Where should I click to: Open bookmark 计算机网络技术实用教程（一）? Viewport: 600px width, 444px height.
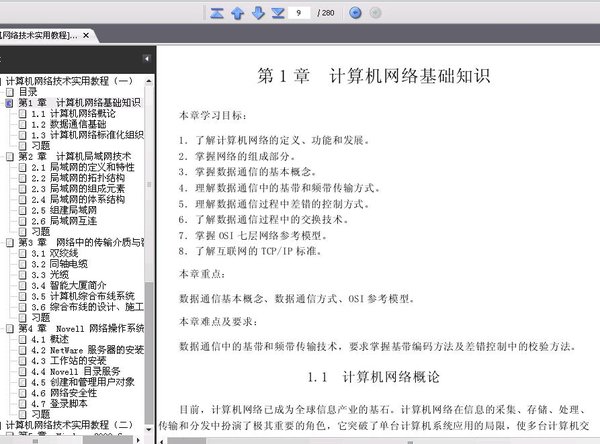point(69,81)
